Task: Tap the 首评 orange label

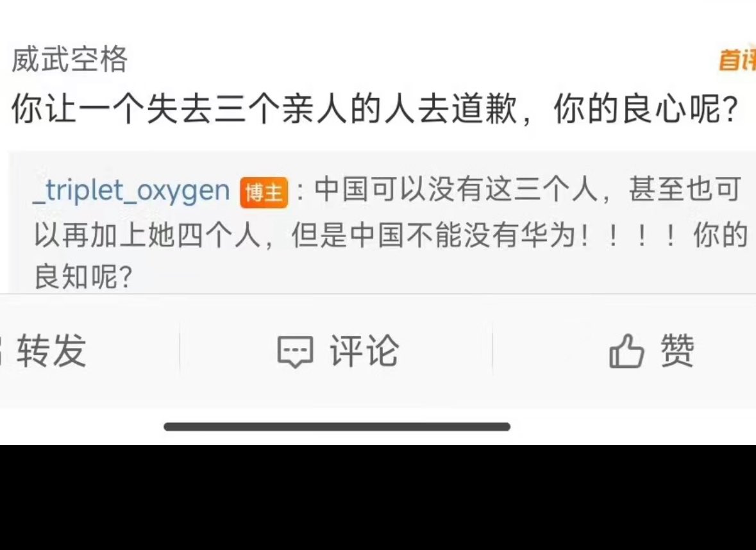Action: coord(737,59)
